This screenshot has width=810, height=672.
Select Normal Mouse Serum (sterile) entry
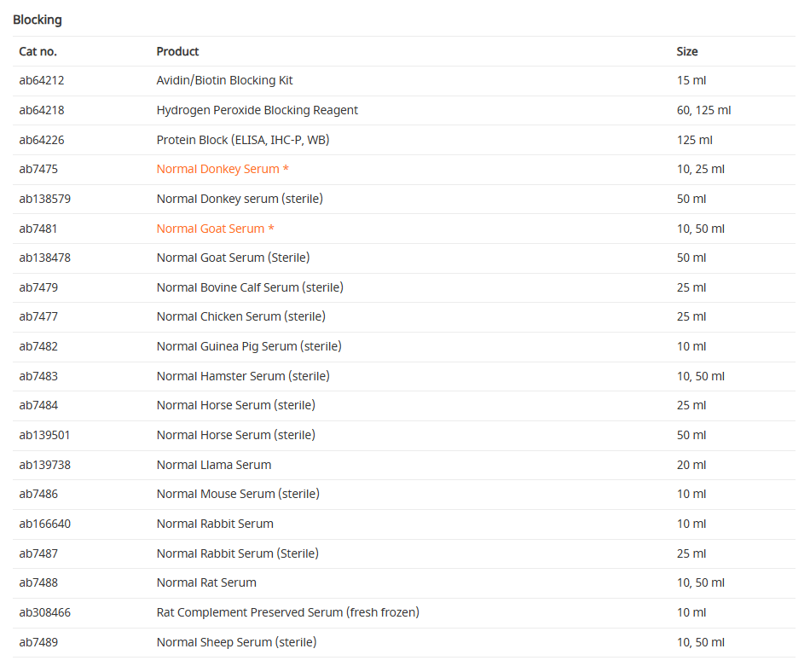(238, 494)
